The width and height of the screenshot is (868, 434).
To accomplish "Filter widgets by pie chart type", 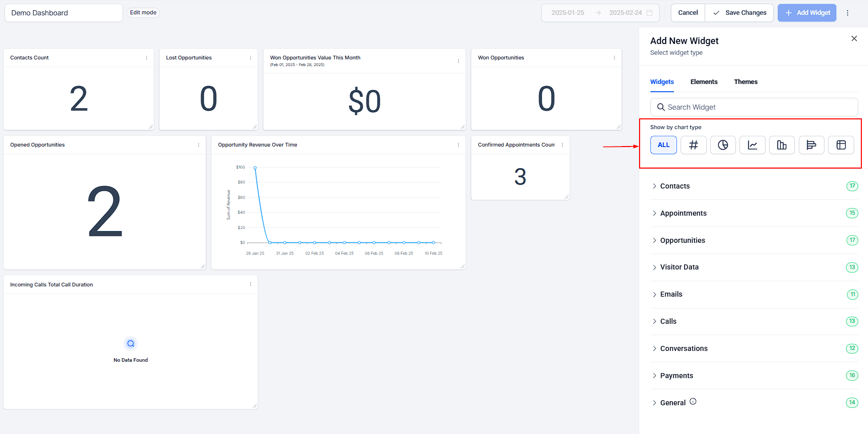I will pos(723,145).
